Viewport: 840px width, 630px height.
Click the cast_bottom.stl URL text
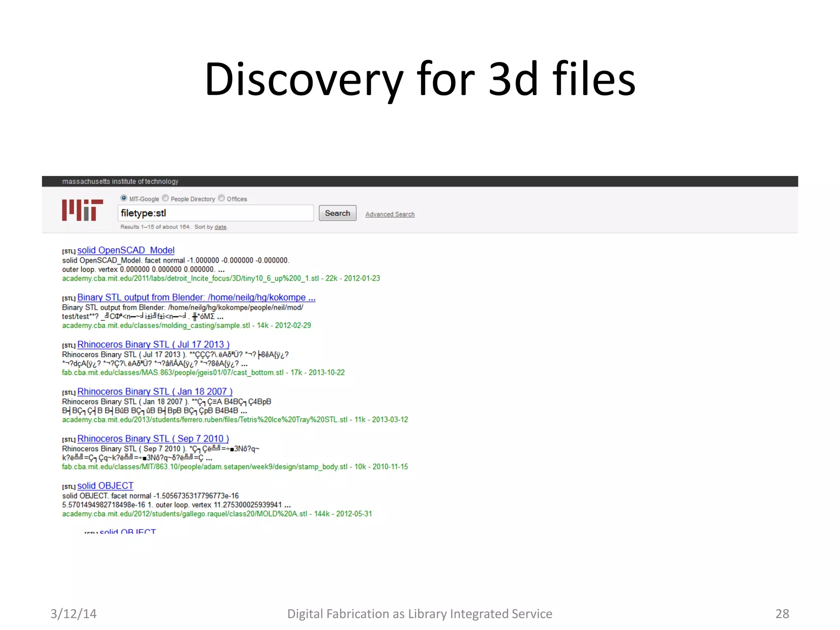203,373
